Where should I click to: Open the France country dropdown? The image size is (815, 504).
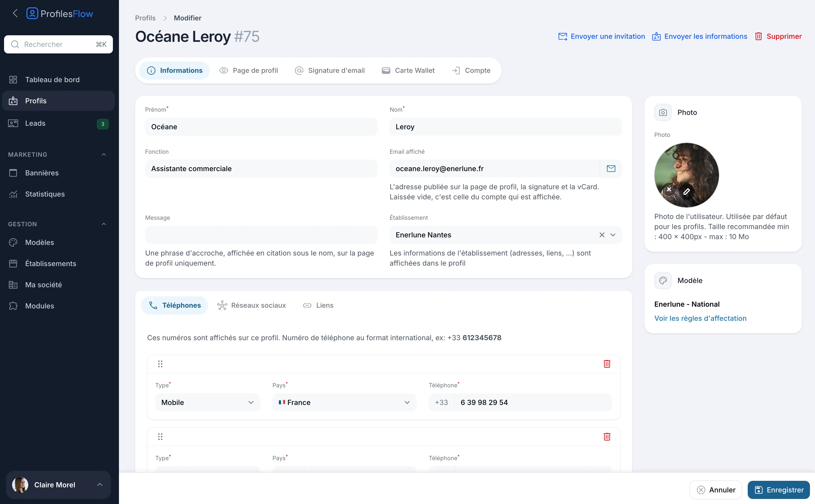344,402
